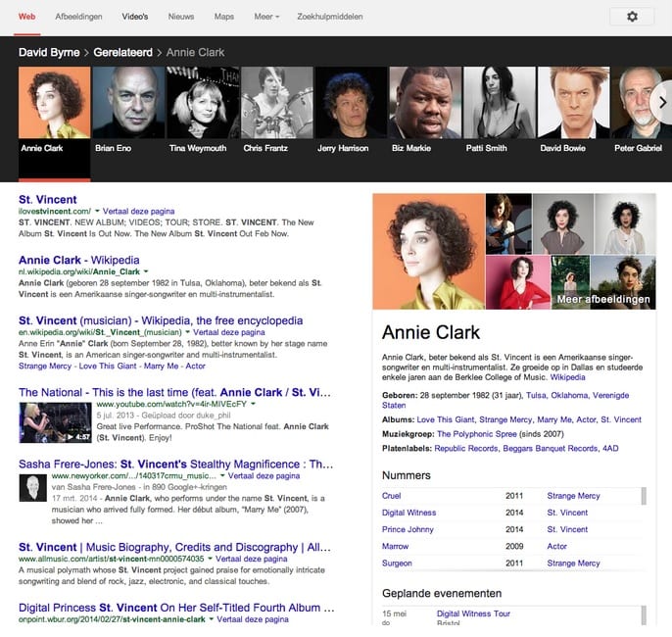The image size is (672, 637).
Task: Open Strange Mercy album in Cruel row
Action: pos(573,496)
